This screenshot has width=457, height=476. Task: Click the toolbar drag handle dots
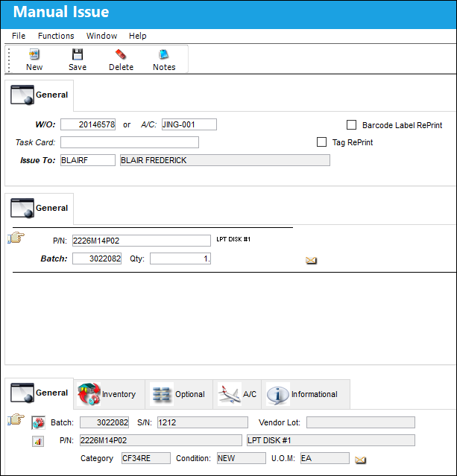(x=9, y=60)
